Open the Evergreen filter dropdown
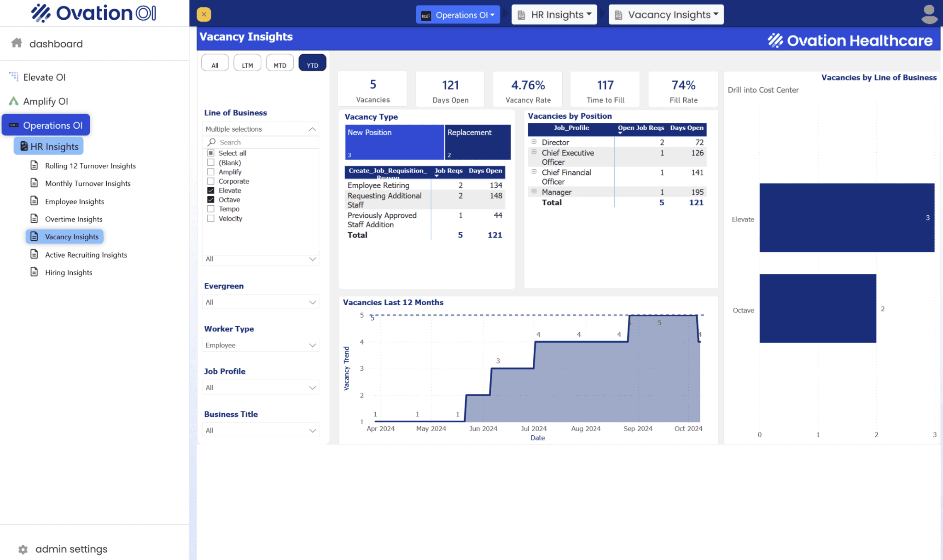Screen dimensions: 943x560 pyautogui.click(x=261, y=302)
